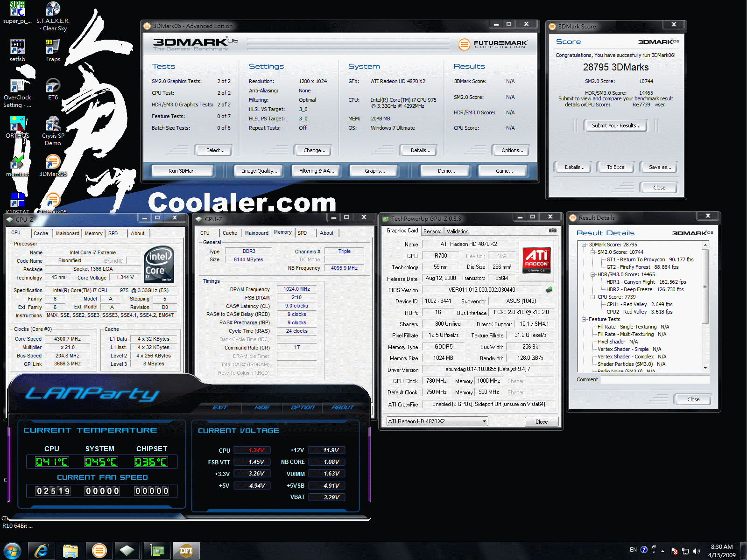Click Save as button in Score window

tap(660, 167)
